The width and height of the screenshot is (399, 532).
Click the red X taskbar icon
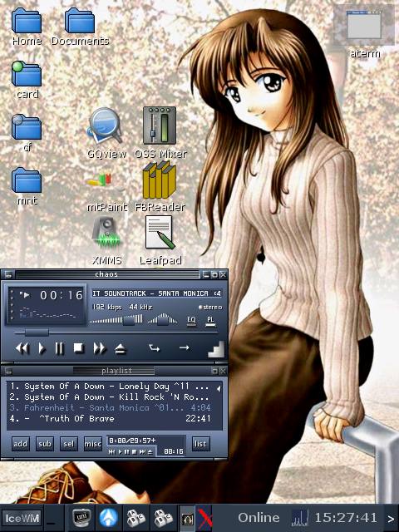(x=204, y=518)
